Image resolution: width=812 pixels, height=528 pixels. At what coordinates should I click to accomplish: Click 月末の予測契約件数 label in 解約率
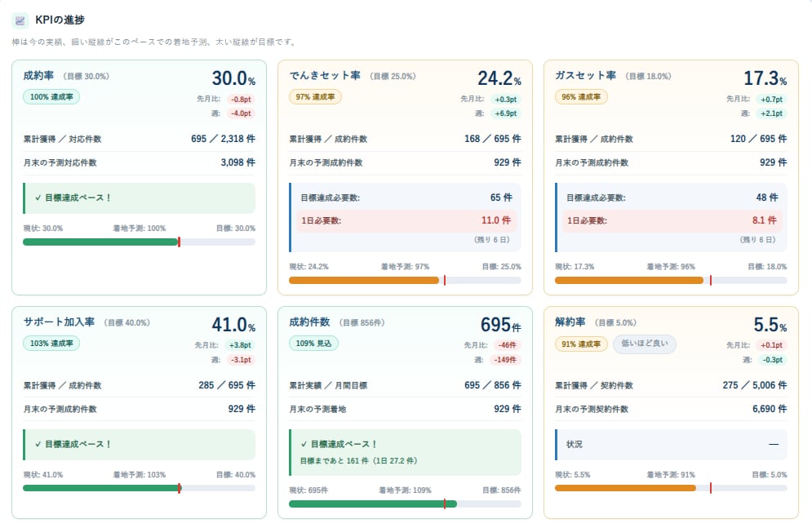(x=592, y=410)
